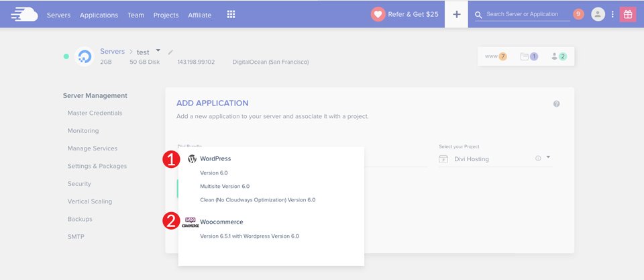Open projects count badge 1

[x=529, y=56]
